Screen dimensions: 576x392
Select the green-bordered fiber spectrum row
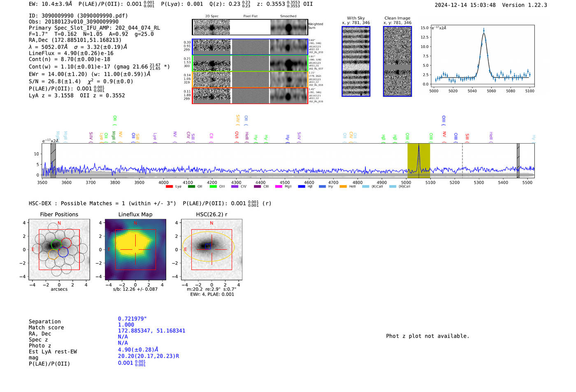coord(250,63)
